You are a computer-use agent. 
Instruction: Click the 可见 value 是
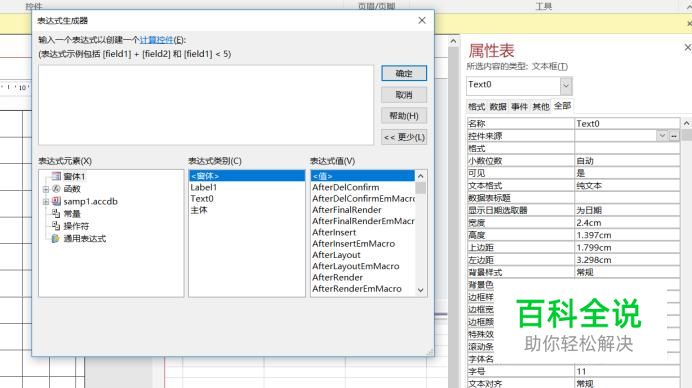click(627, 173)
